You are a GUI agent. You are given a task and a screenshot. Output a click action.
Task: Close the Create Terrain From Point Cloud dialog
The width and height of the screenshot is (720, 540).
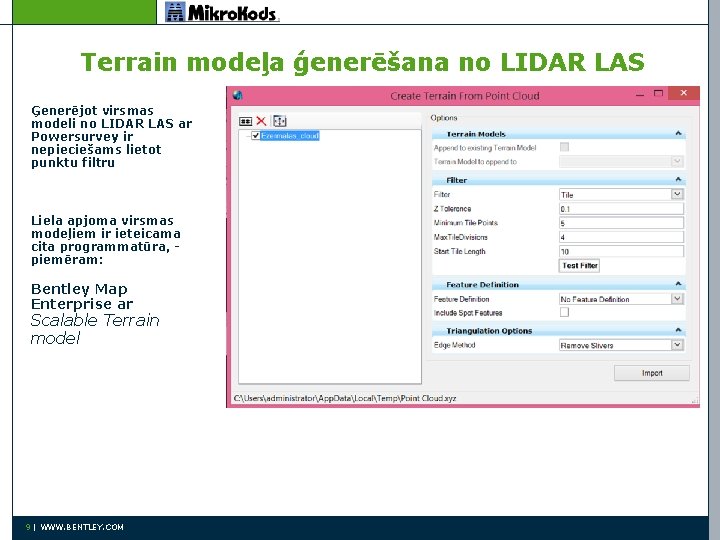(x=684, y=93)
